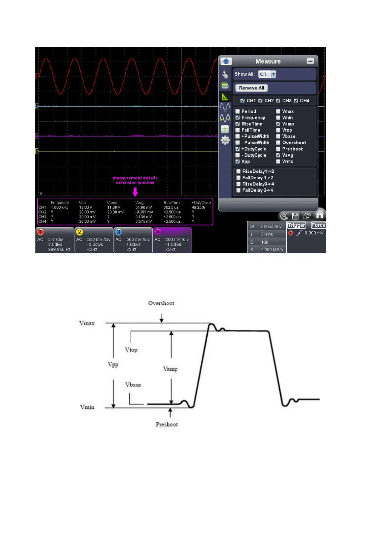Uncheck the CH1 measurement source checkbox
This screenshot has height=554, width=392.
coord(243,101)
